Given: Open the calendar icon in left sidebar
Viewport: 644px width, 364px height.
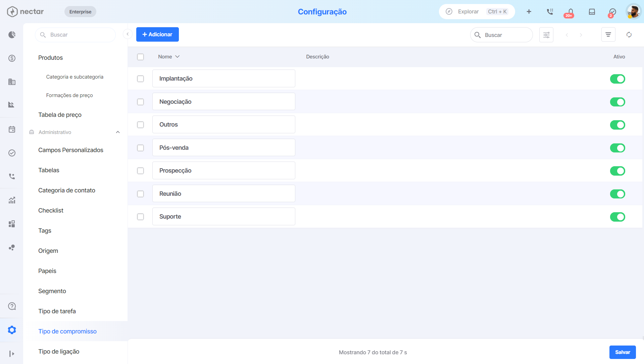Looking at the screenshot, I should tap(12, 129).
